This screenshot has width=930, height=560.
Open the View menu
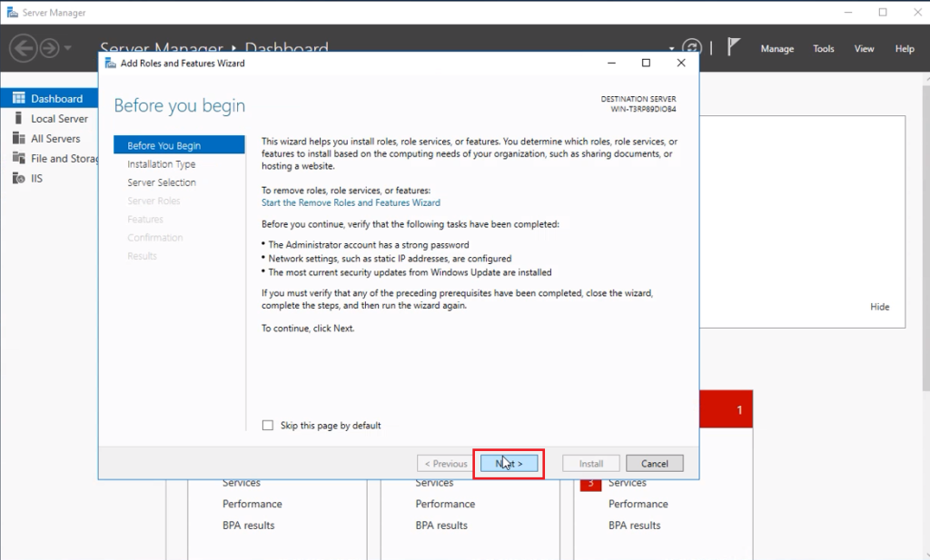(x=864, y=48)
